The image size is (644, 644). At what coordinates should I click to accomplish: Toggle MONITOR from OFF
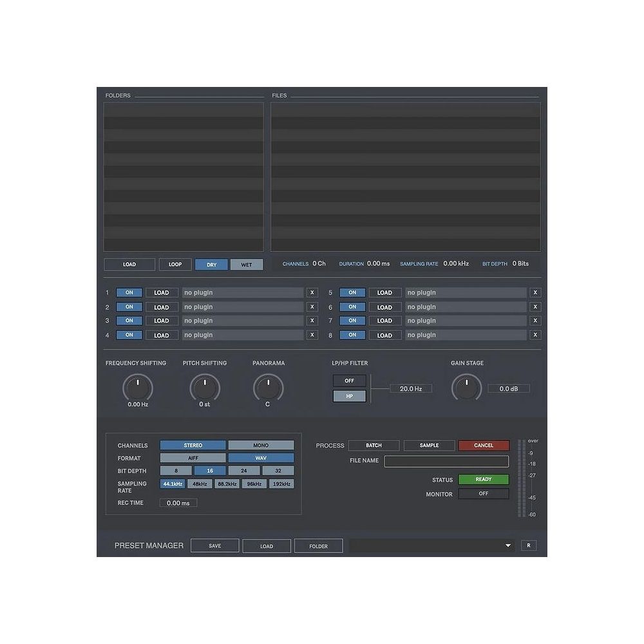tap(483, 494)
